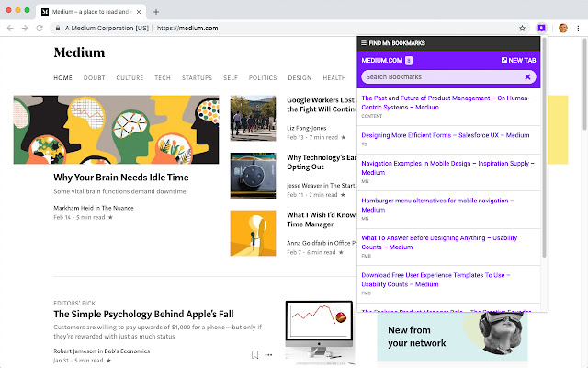Clear the bookmark search with X icon
This screenshot has width=588, height=368.
pos(527,77)
